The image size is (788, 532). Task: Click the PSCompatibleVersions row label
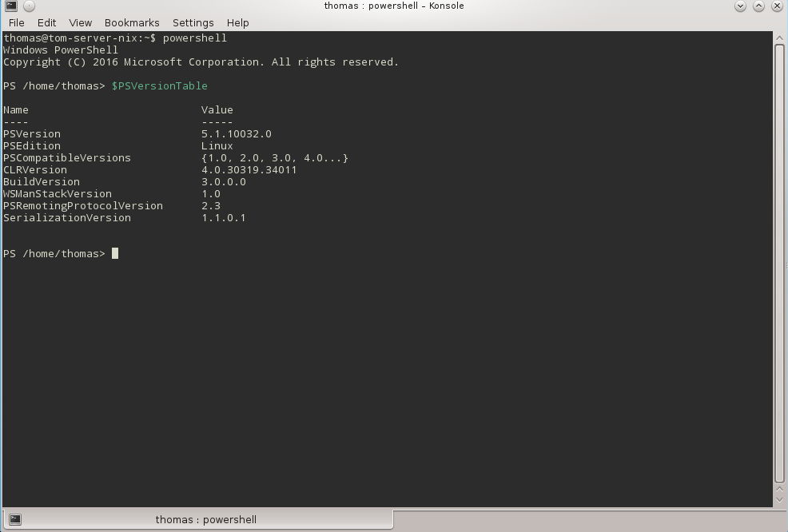[x=67, y=157]
